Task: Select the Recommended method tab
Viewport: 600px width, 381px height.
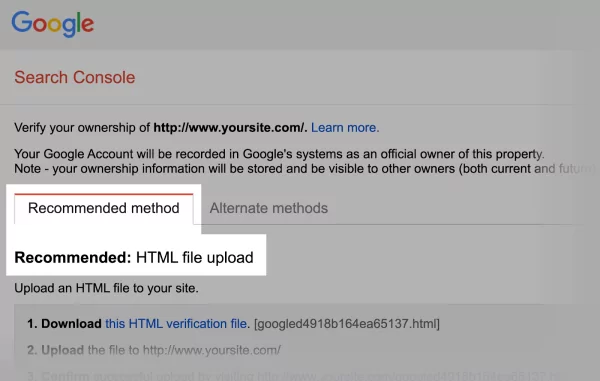Action: pyautogui.click(x=104, y=208)
